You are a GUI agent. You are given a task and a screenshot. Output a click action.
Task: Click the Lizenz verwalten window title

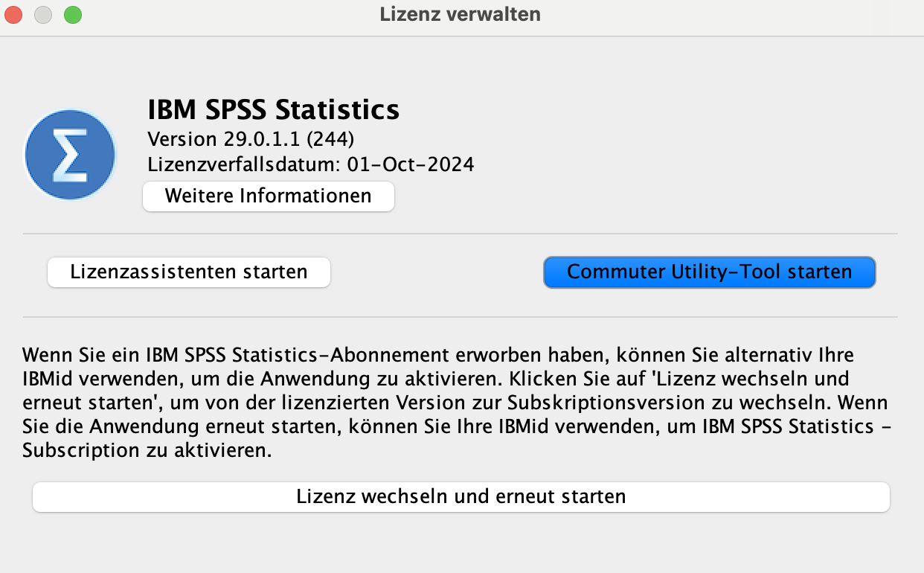(461, 14)
